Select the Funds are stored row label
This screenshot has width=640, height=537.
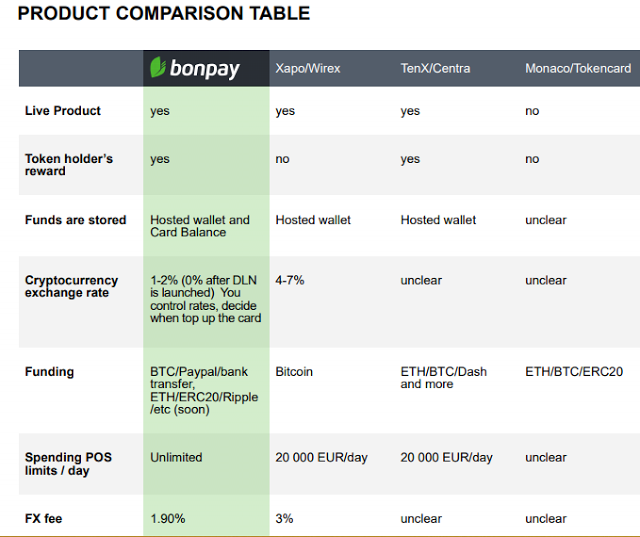click(76, 220)
